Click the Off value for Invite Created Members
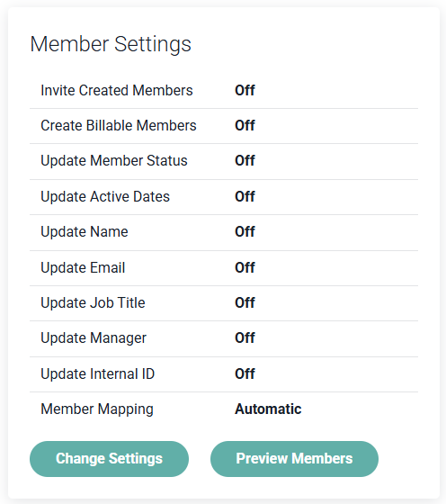The height and width of the screenshot is (504, 446). pyautogui.click(x=245, y=90)
